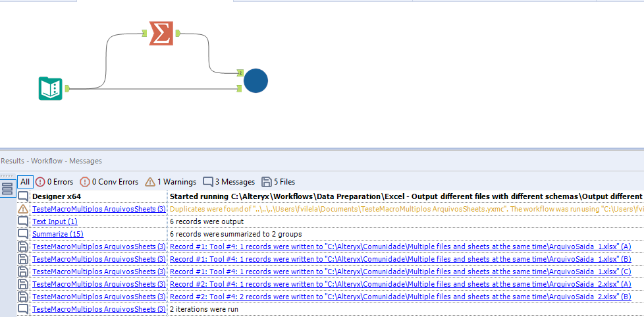
Task: Click the 'Duplicates were found' warning text
Action: (x=406, y=209)
